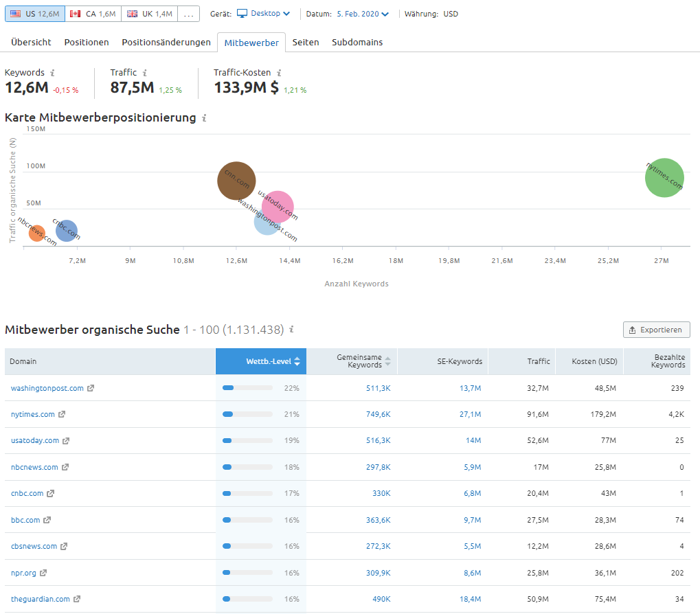Open 330K common keywords for cnbc.com

pos(381,494)
